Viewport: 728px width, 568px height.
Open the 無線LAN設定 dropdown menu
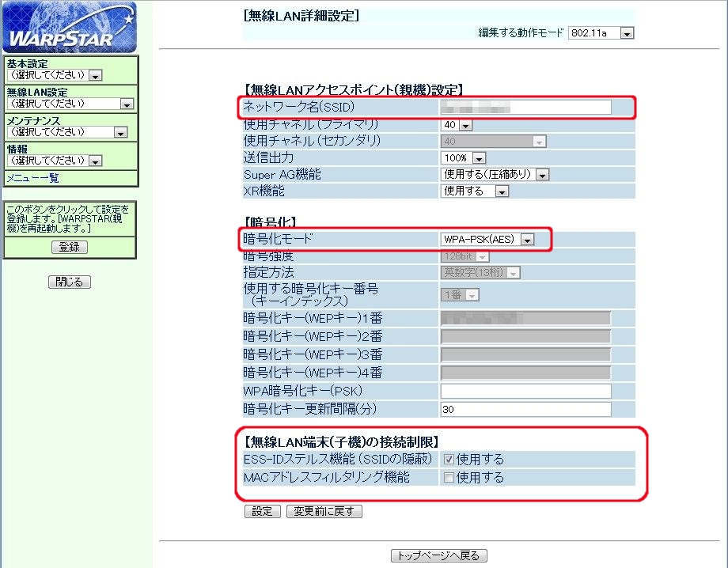[x=70, y=104]
